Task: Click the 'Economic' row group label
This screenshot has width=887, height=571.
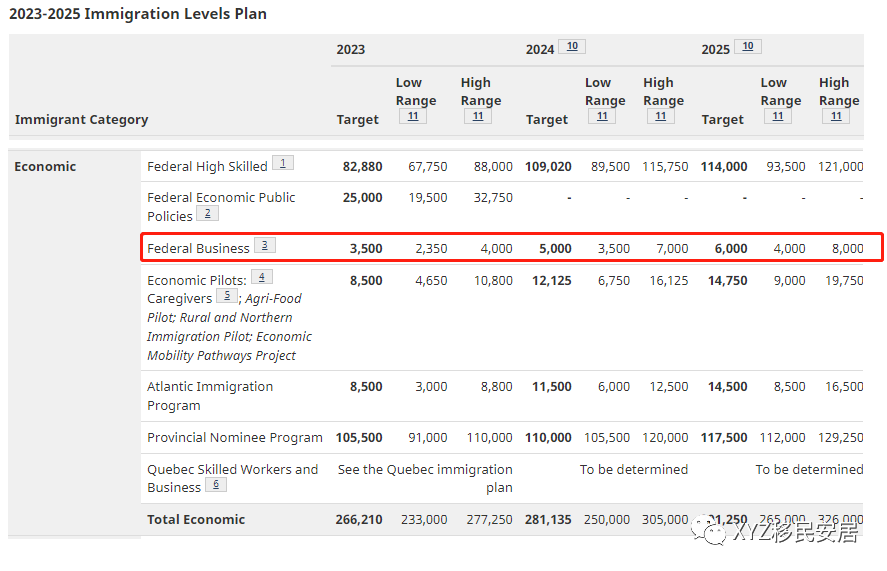Action: point(45,166)
